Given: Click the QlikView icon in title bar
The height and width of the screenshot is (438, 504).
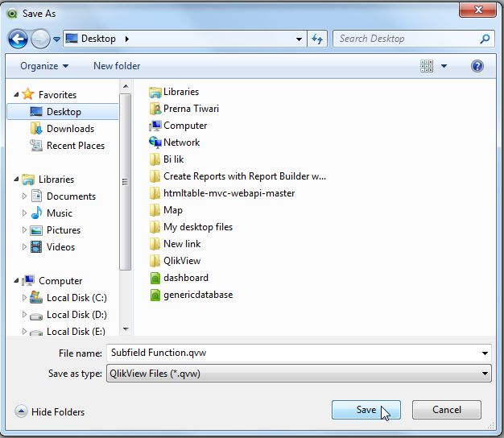Looking at the screenshot, I should [12, 14].
